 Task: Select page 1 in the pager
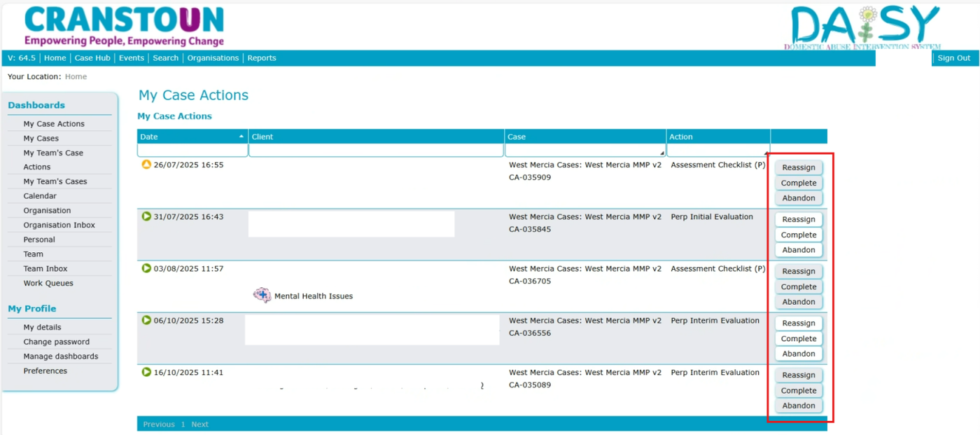(183, 424)
